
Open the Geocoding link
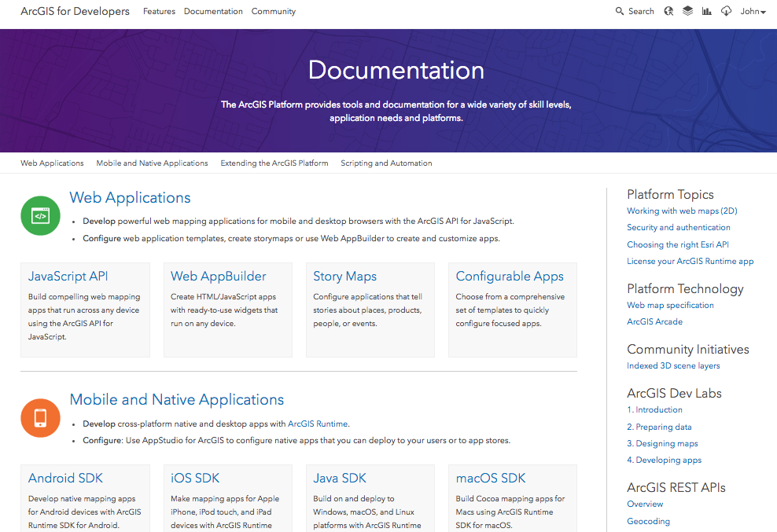648,521
